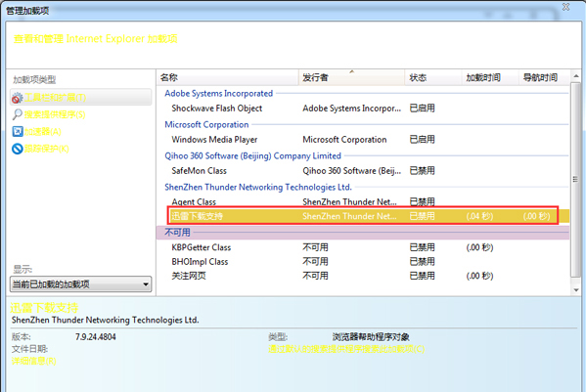
Task: Close the Manage Add-ons dialog
Action: tap(565, 7)
